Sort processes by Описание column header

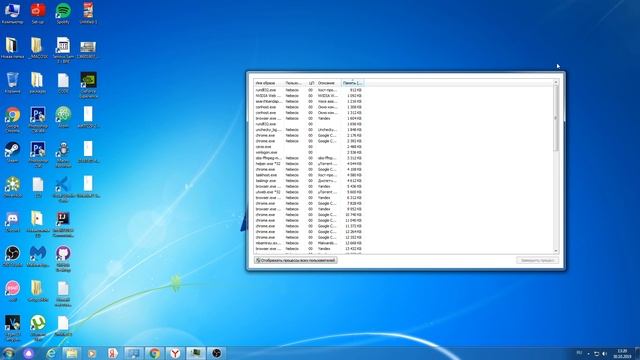click(328, 83)
